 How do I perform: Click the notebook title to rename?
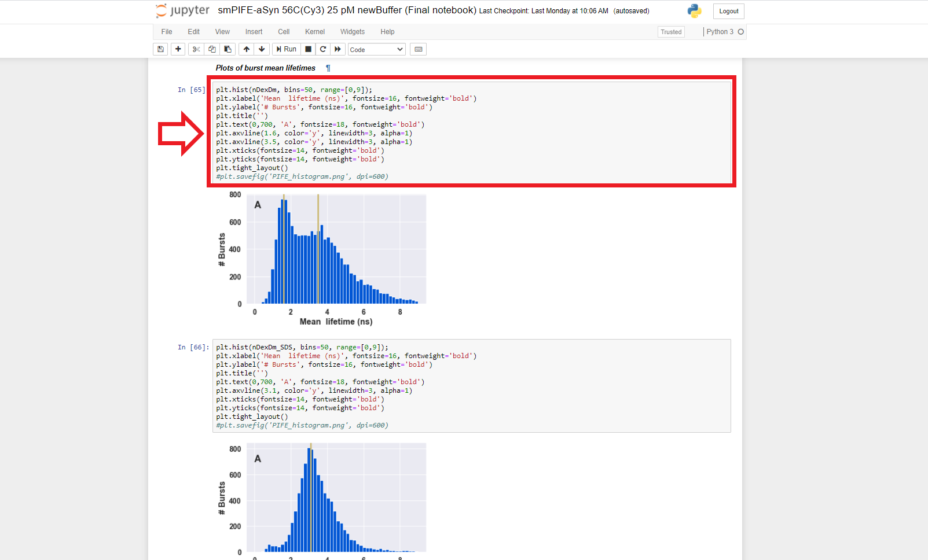tap(347, 10)
